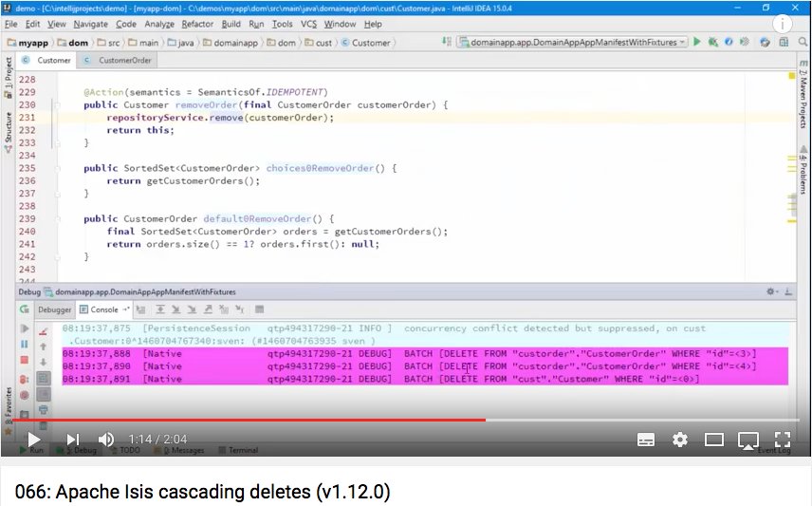The height and width of the screenshot is (506, 812).
Task: Hide the Debug tool window
Action: [x=788, y=291]
